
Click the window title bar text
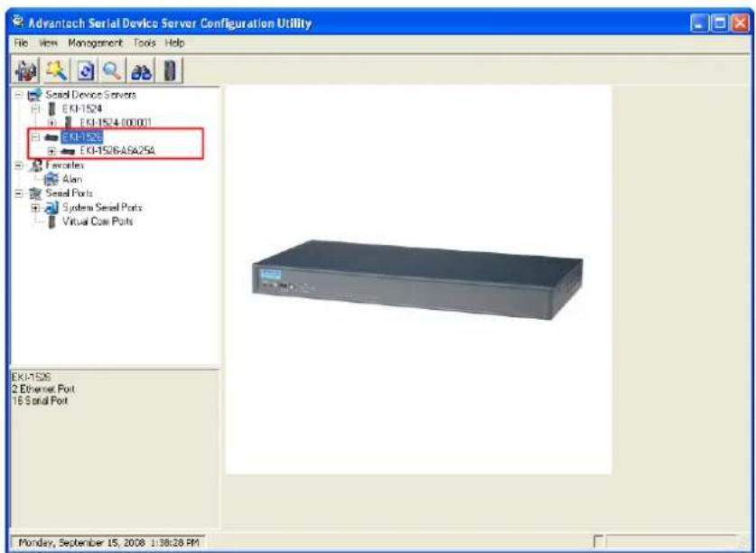click(x=170, y=23)
